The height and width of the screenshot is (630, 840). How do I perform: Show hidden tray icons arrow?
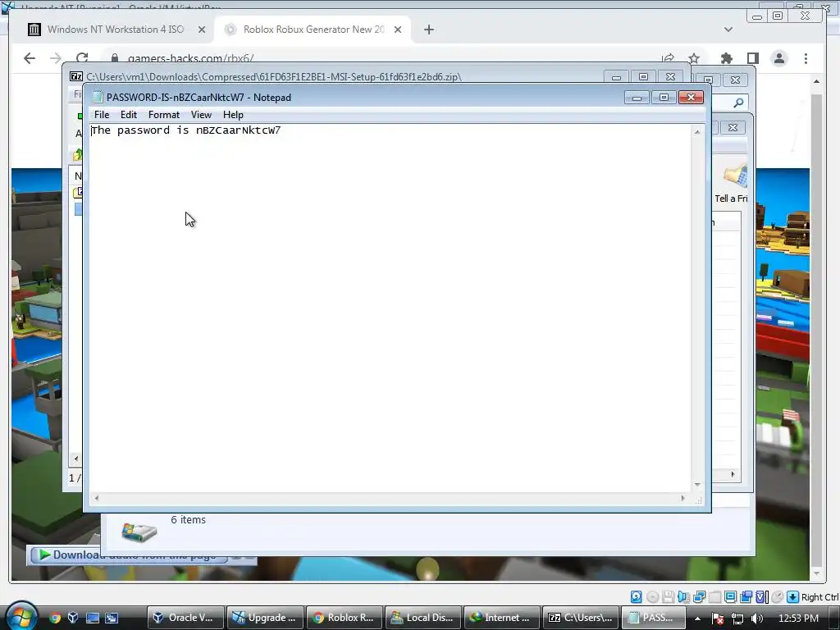tap(697, 619)
